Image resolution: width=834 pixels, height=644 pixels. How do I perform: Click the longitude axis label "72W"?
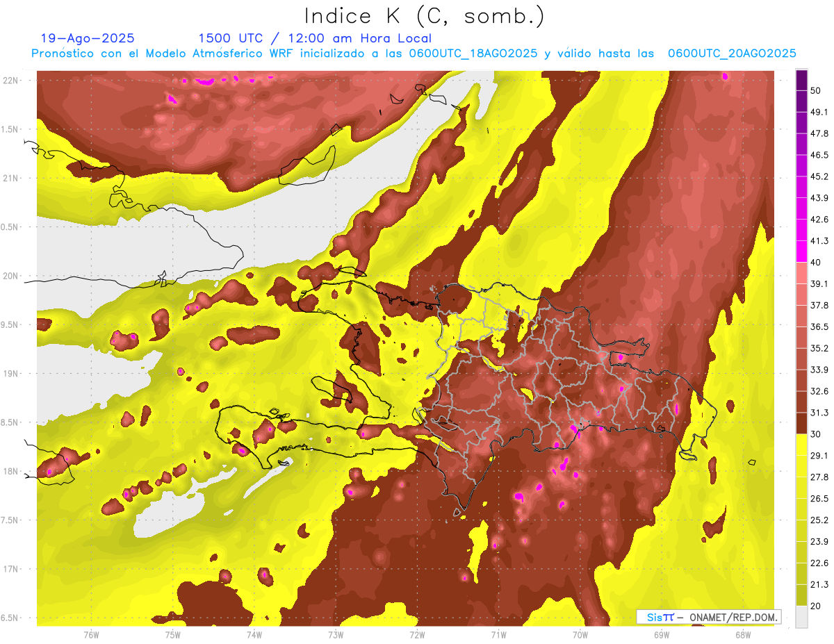pos(417,634)
